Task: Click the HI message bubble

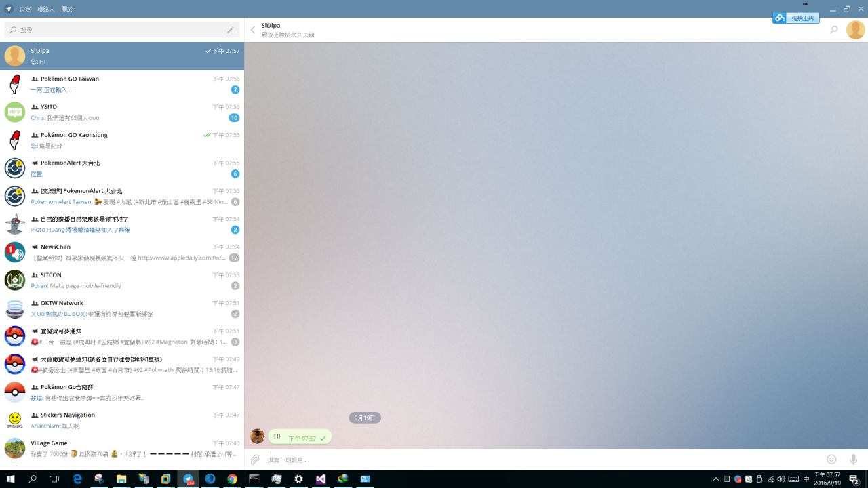Action: pos(300,437)
